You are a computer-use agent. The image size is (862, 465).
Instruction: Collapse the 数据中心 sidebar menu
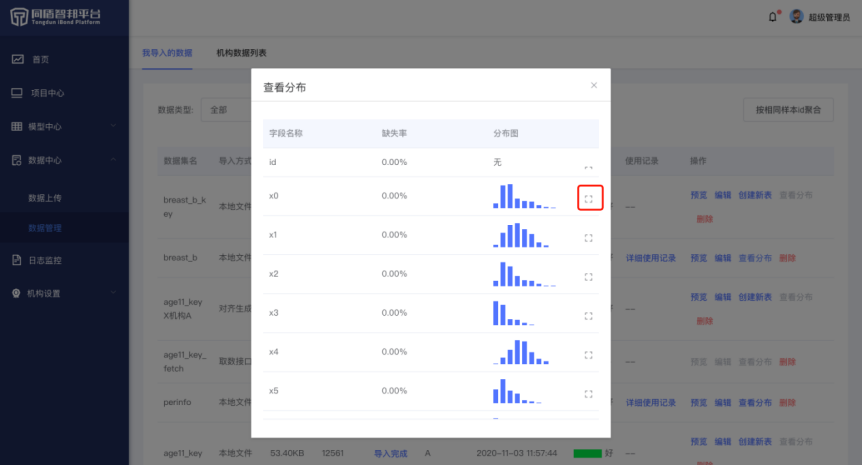[64, 160]
